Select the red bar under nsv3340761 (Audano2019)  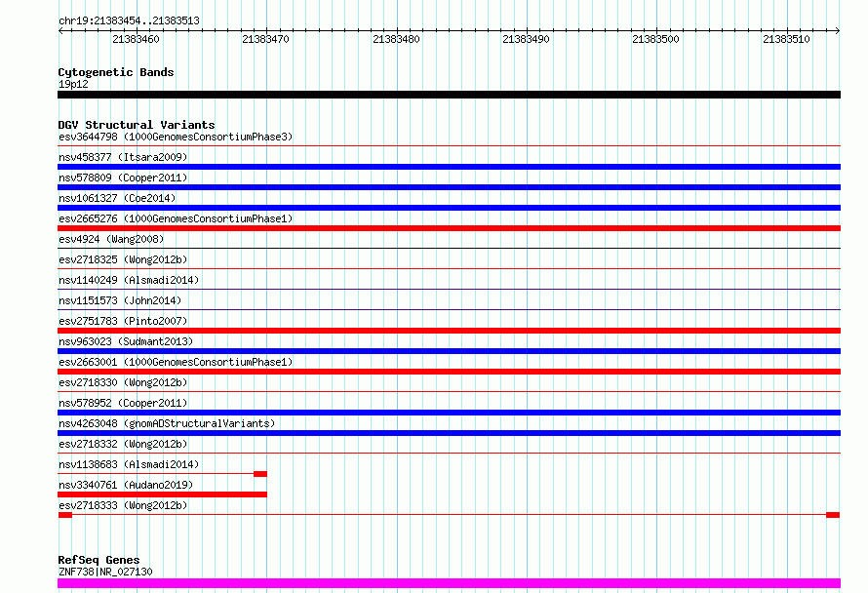pos(162,494)
